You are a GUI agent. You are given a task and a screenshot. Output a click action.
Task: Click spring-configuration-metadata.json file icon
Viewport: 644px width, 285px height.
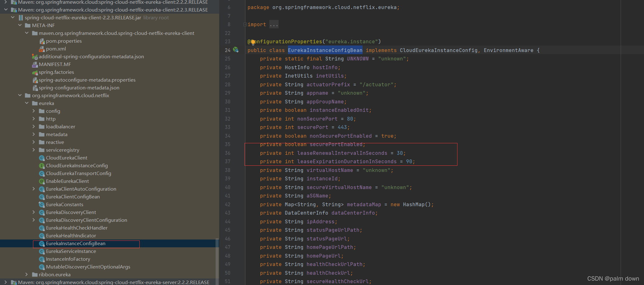pos(35,88)
